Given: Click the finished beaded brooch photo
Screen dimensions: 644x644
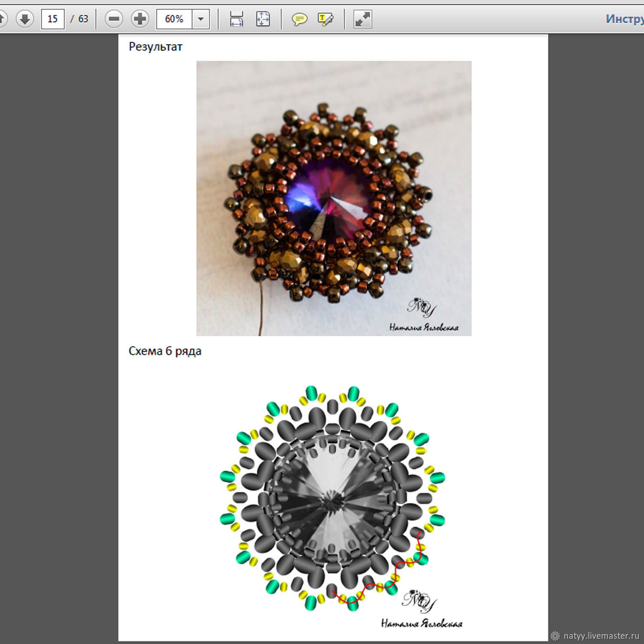Looking at the screenshot, I should click(x=334, y=198).
